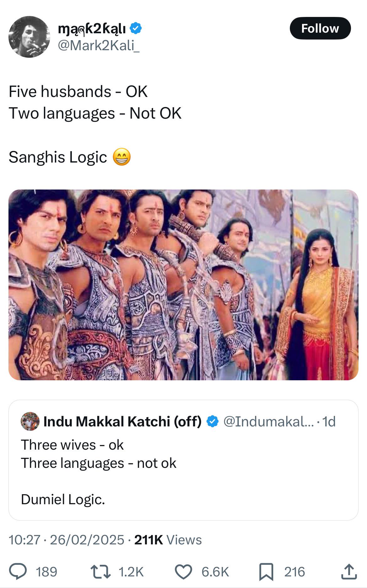367x588 pixels.
Task: Click the 211K Views count
Action: coord(168,540)
